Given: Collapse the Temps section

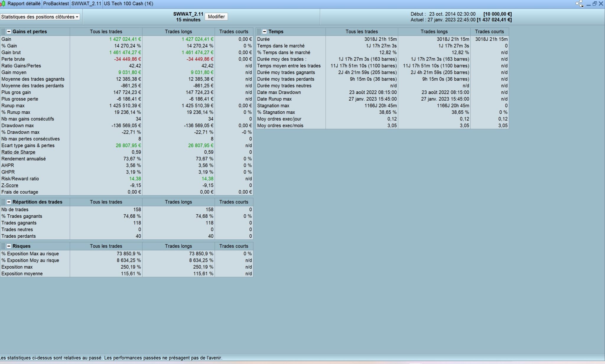Looking at the screenshot, I should 265,32.
